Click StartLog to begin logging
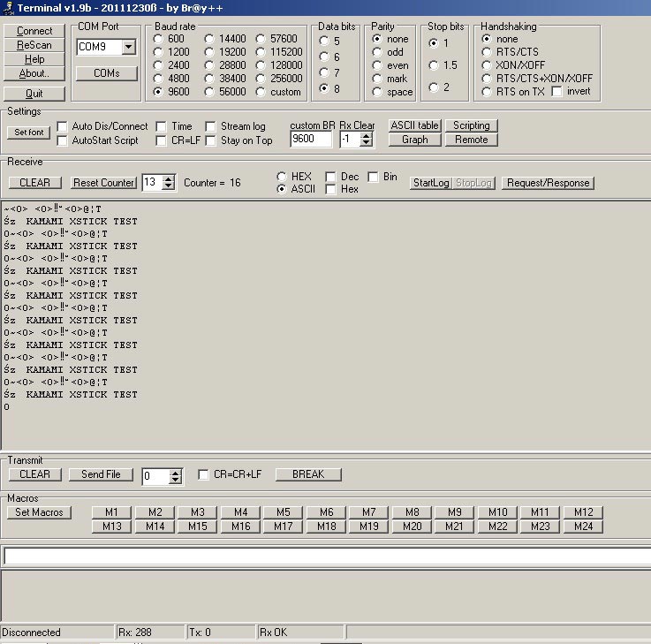The width and height of the screenshot is (651, 644). tap(430, 183)
